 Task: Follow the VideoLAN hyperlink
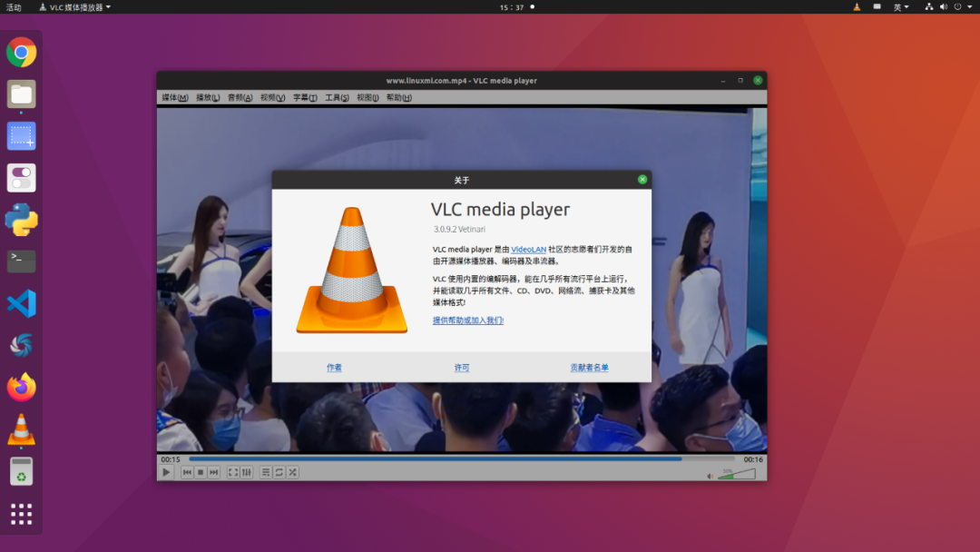tap(529, 250)
